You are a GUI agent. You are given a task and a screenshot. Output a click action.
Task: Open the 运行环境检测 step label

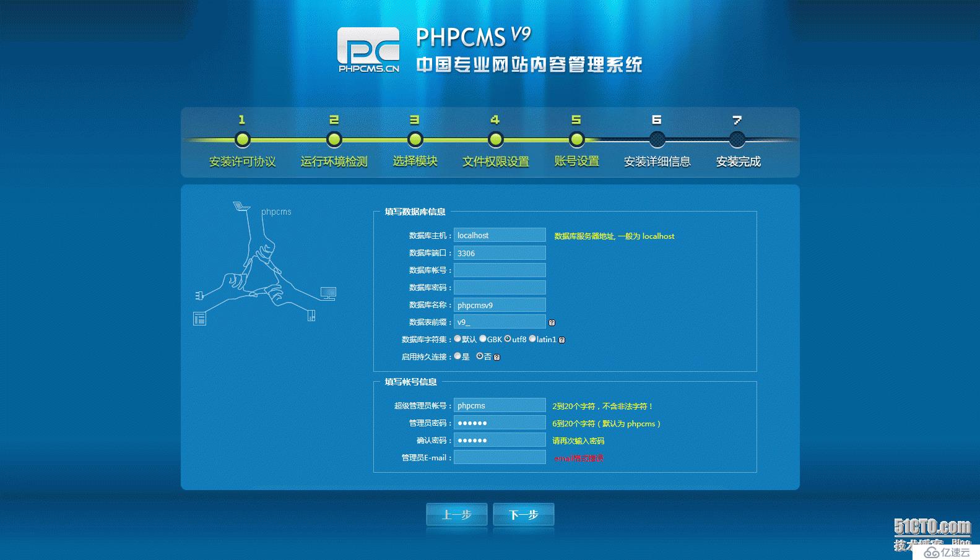(x=334, y=162)
